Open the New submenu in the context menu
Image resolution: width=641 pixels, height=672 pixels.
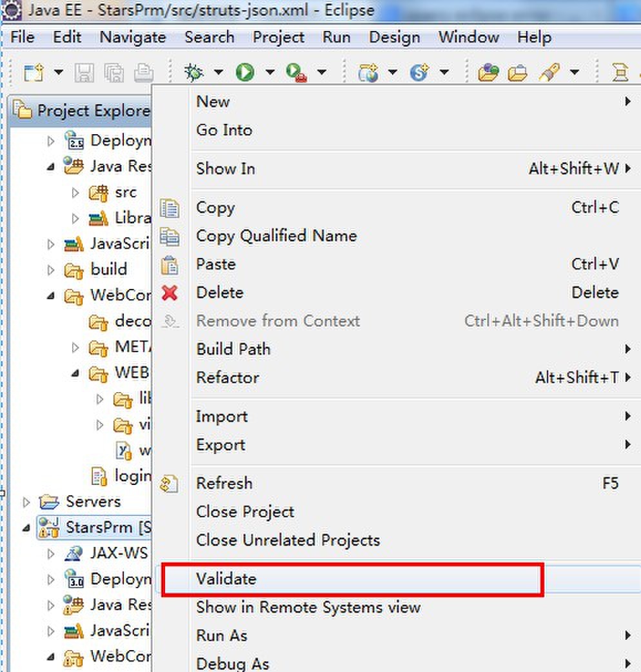(x=396, y=102)
